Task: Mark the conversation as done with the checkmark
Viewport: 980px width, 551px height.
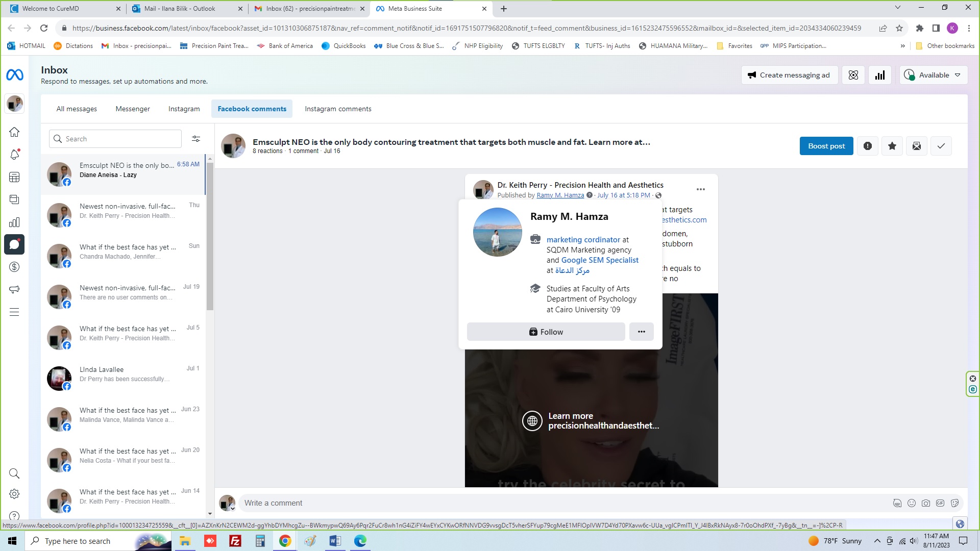Action: coord(941,146)
